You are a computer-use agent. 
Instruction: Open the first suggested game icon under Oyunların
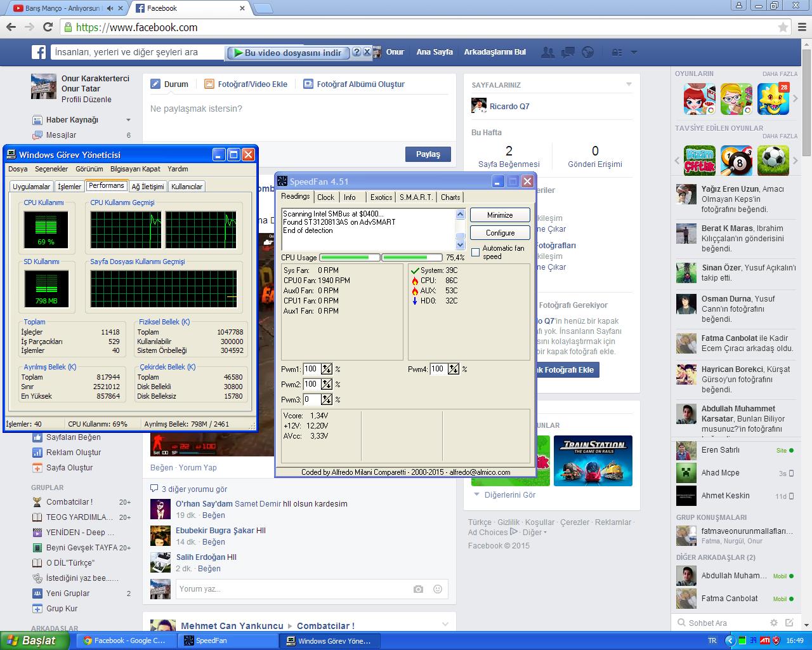tap(699, 99)
